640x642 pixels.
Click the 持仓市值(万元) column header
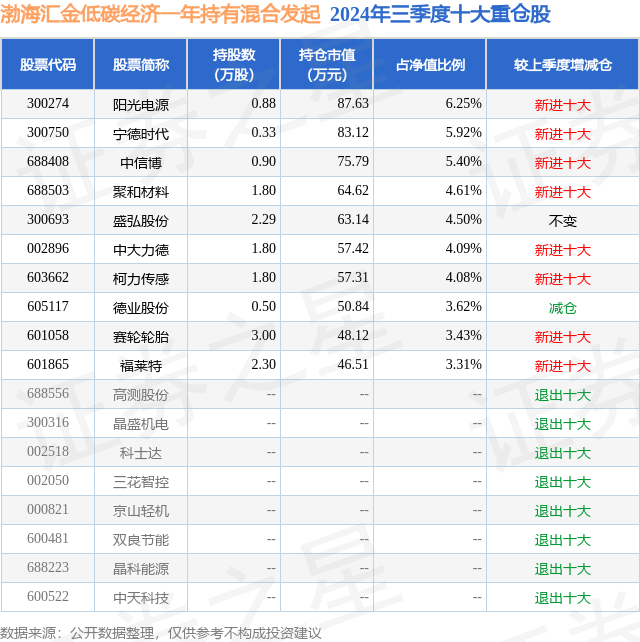point(327,64)
